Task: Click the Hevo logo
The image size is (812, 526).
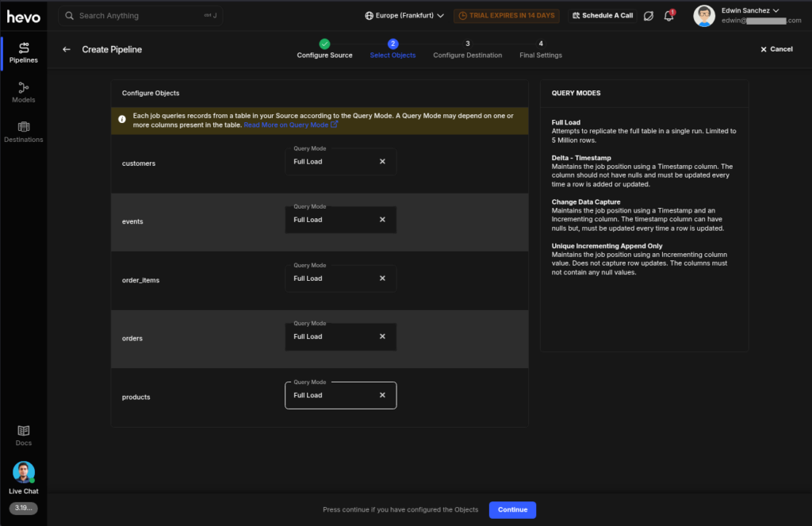Action: pos(23,17)
